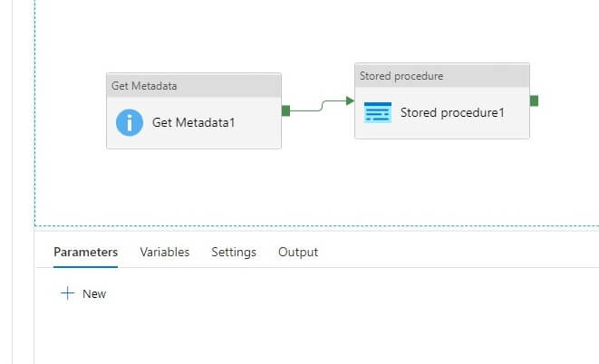This screenshot has height=364, width=599.
Task: Click the blank area below the New button
Action: click(272, 335)
